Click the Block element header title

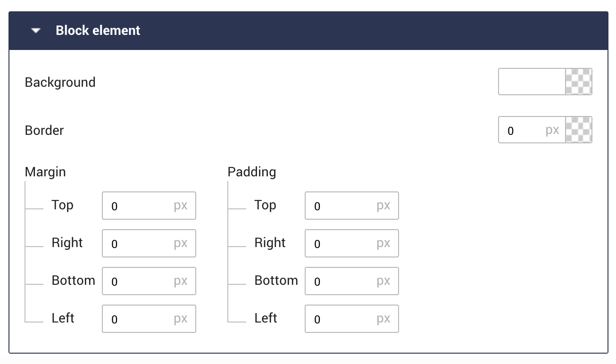point(98,31)
